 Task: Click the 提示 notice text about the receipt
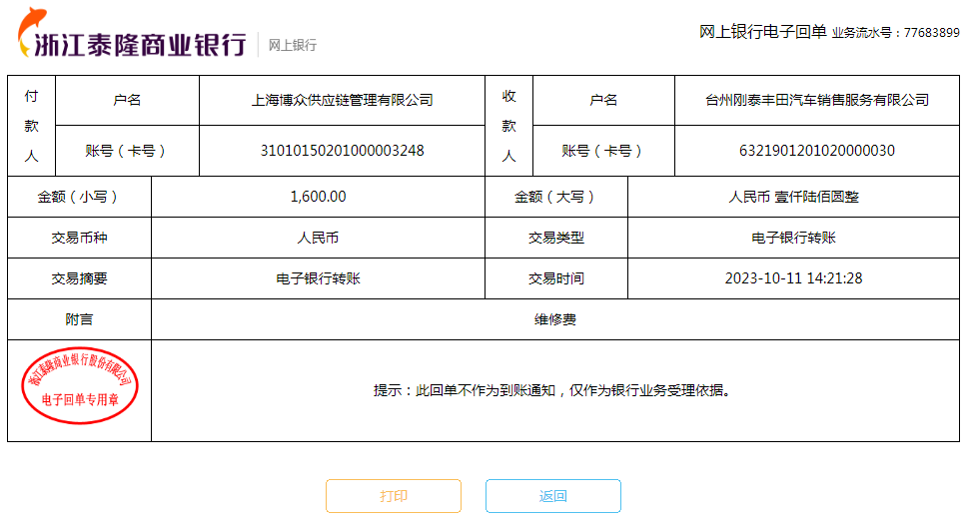(553, 390)
